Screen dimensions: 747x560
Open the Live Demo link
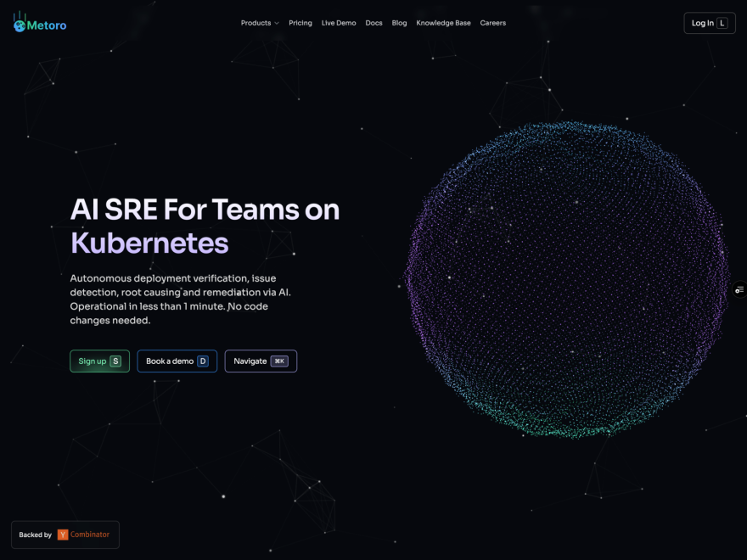point(339,23)
